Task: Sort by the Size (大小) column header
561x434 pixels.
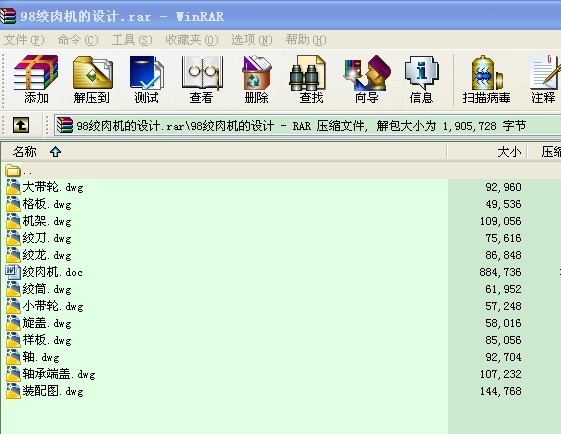Action: click(487, 152)
